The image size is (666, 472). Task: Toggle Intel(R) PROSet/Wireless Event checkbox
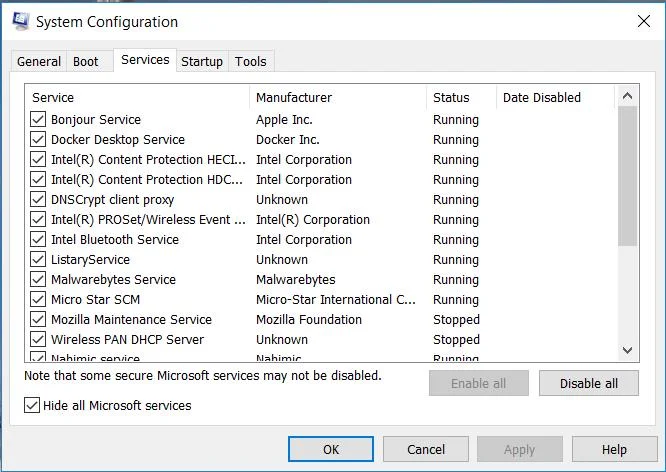[x=38, y=219]
